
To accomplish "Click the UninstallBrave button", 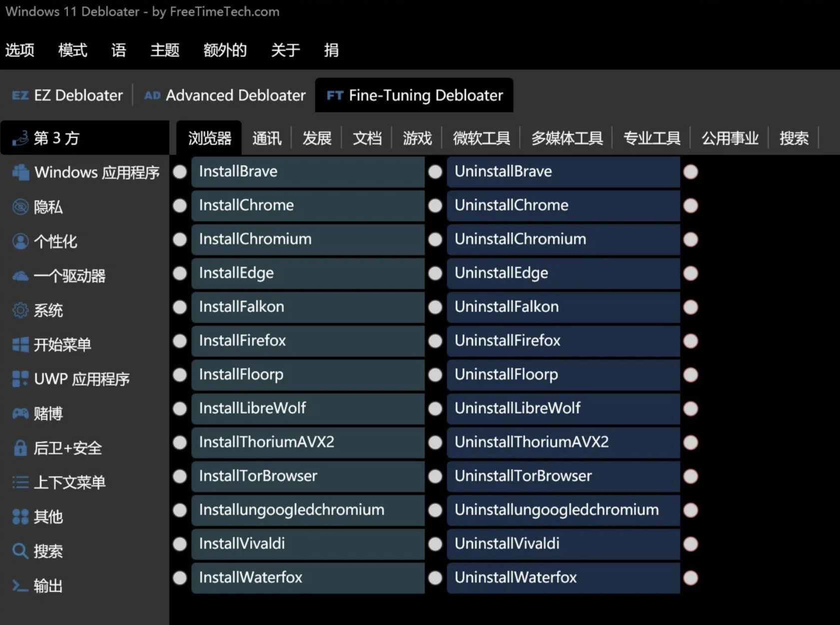I will point(563,172).
